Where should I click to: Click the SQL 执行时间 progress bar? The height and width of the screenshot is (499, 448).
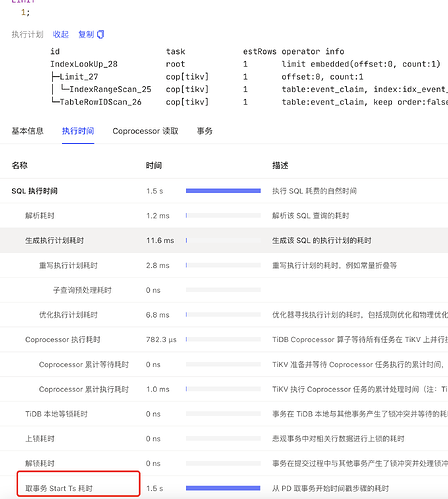pos(223,191)
